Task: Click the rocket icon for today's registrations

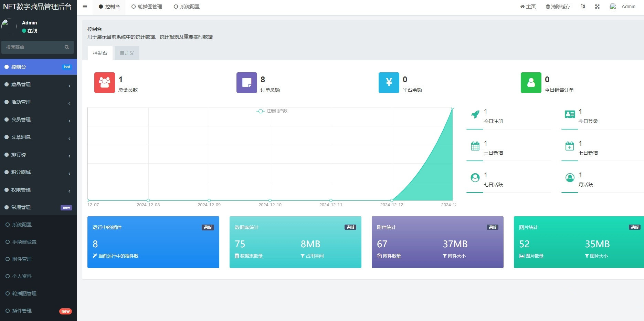Action: point(475,114)
